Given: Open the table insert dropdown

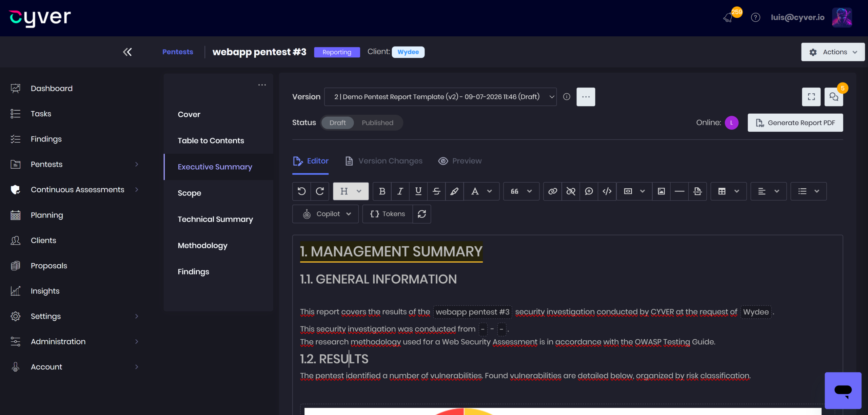Looking at the screenshot, I should tap(729, 191).
